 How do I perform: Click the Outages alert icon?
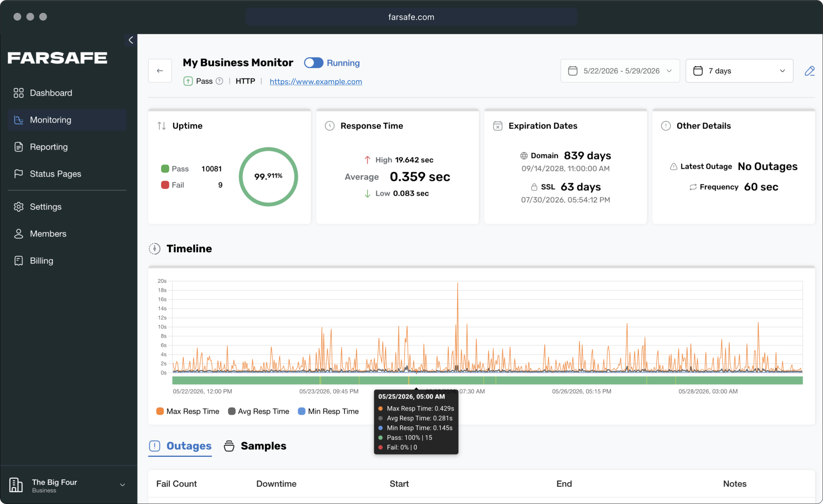[155, 446]
